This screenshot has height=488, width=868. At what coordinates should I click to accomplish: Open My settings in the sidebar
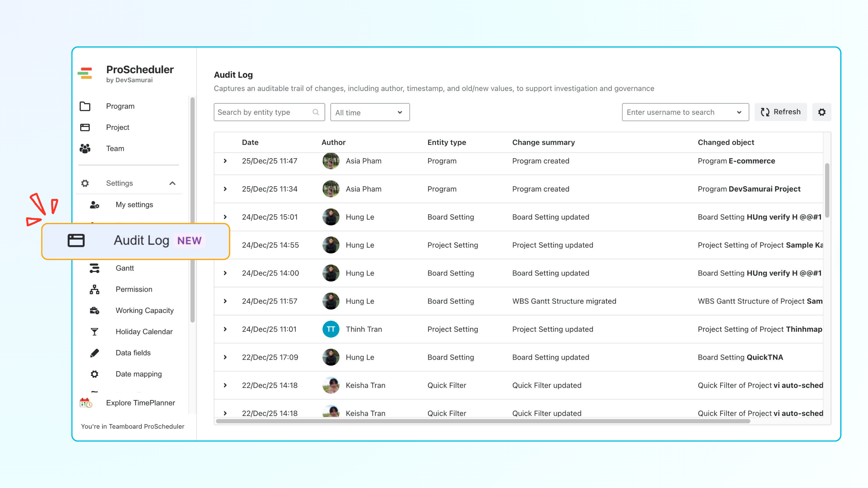tap(134, 205)
